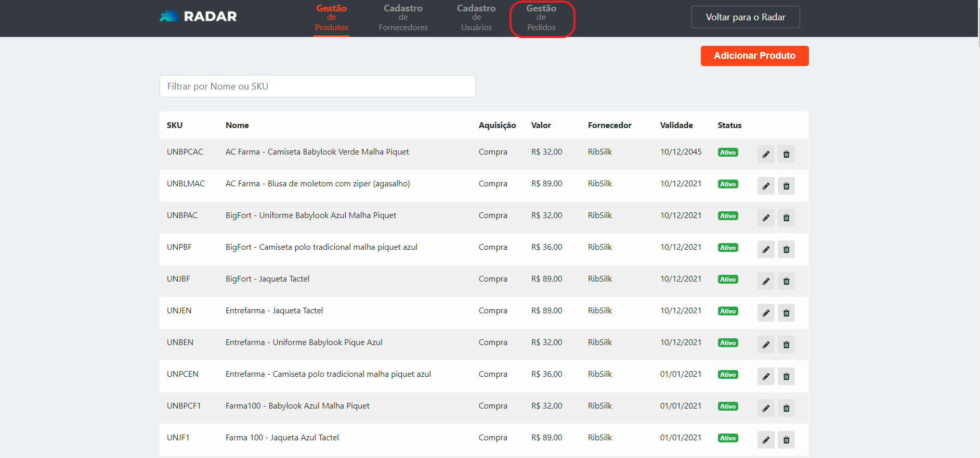Go to Cadastro de Usuários tab
This screenshot has width=980, height=458.
click(x=476, y=18)
